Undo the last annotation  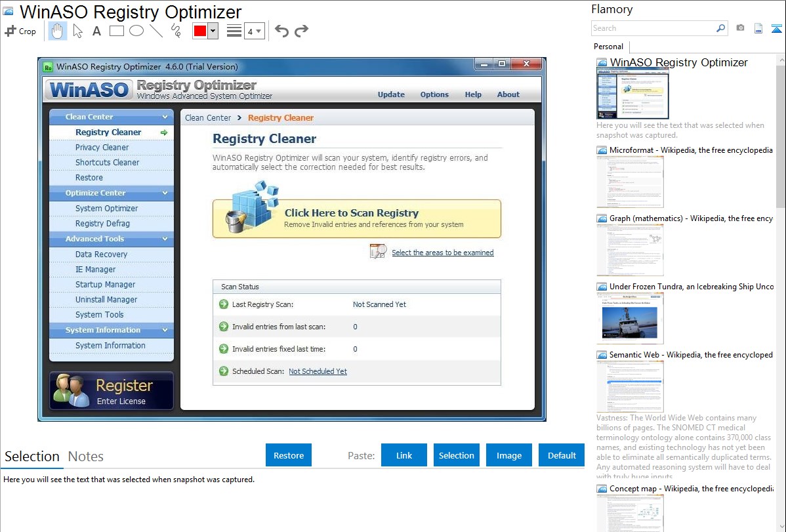click(281, 31)
